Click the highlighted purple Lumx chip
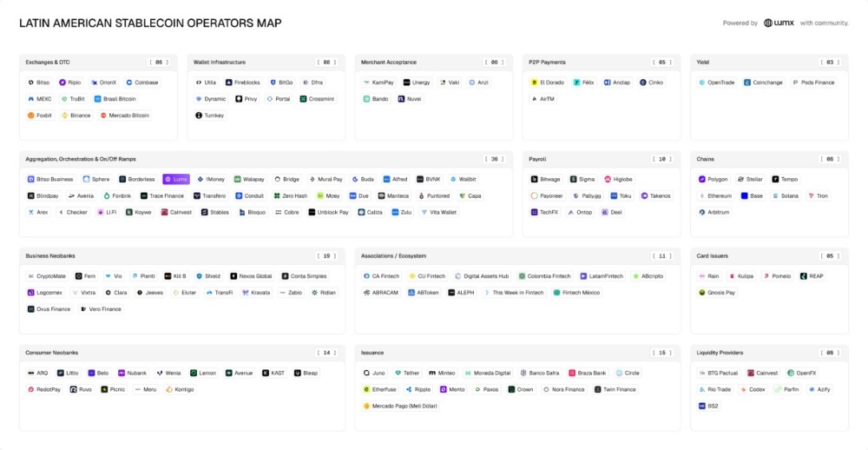Viewport: 868px width, 450px height. click(176, 180)
